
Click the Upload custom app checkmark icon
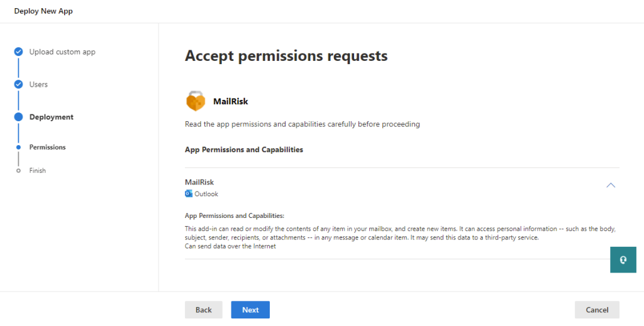point(19,52)
